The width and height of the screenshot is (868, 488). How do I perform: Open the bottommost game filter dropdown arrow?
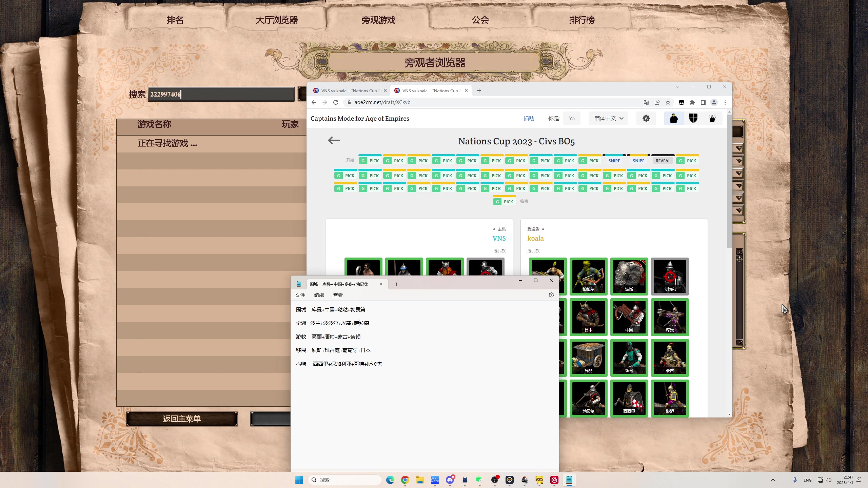click(739, 210)
